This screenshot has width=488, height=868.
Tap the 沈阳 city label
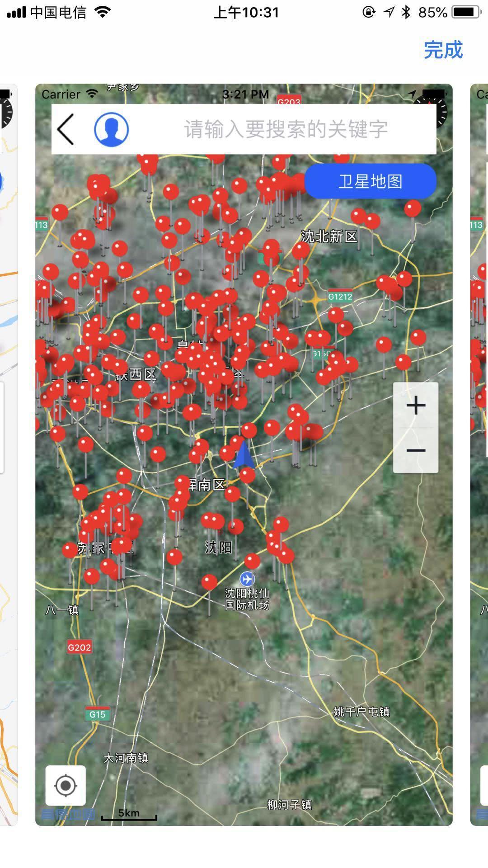click(x=219, y=547)
